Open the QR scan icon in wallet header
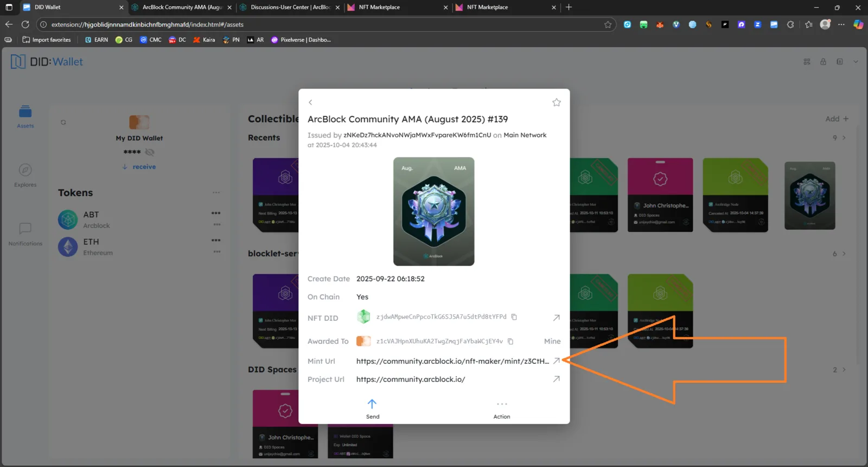The height and width of the screenshot is (467, 868). pyautogui.click(x=807, y=62)
